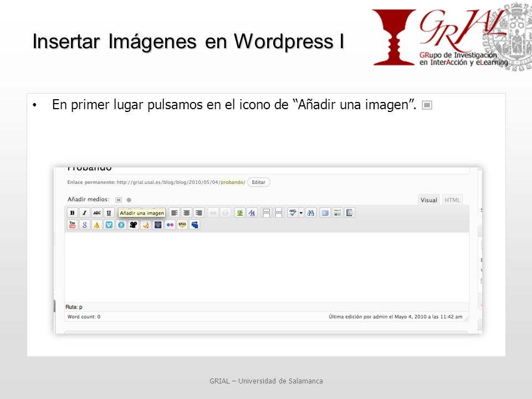Toggle Italic formatting

(x=84, y=213)
